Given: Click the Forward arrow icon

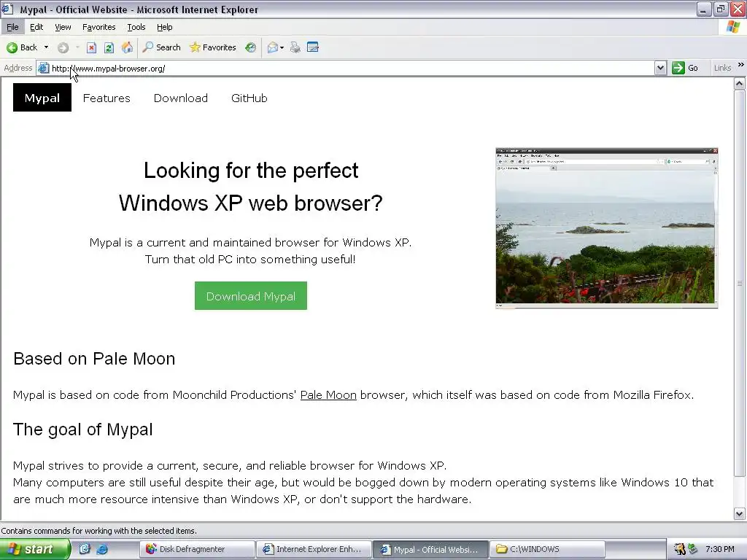Looking at the screenshot, I should [63, 47].
